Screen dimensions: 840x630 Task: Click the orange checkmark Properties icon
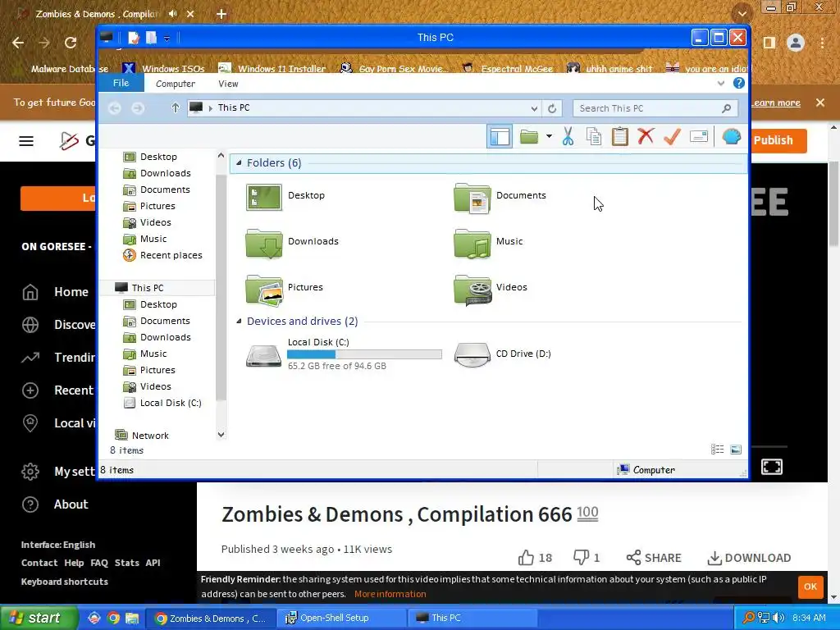pyautogui.click(x=672, y=137)
